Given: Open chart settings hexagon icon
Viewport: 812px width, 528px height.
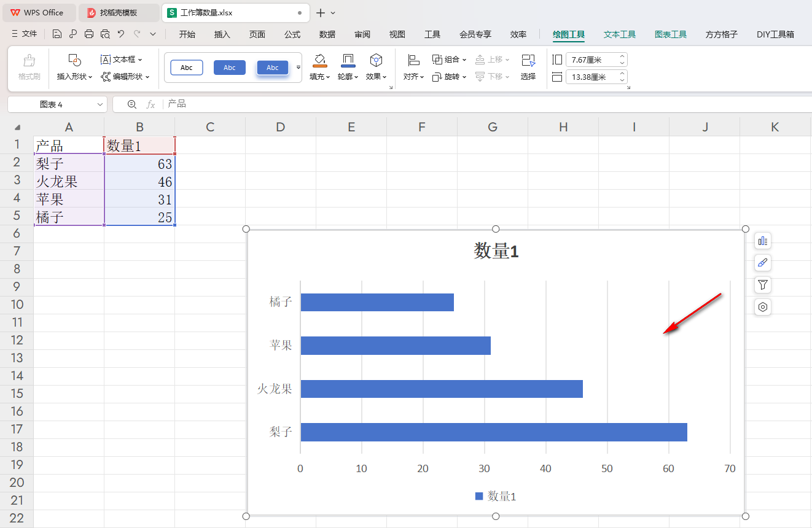Looking at the screenshot, I should [763, 307].
